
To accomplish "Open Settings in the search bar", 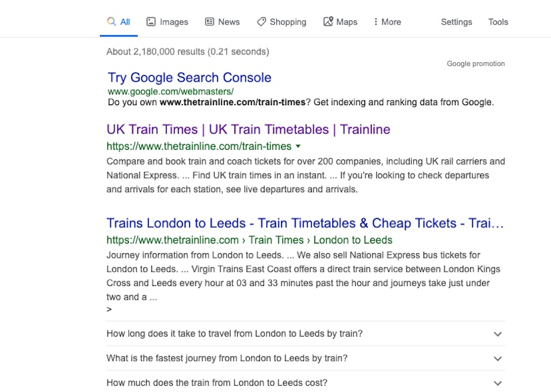I will 456,22.
